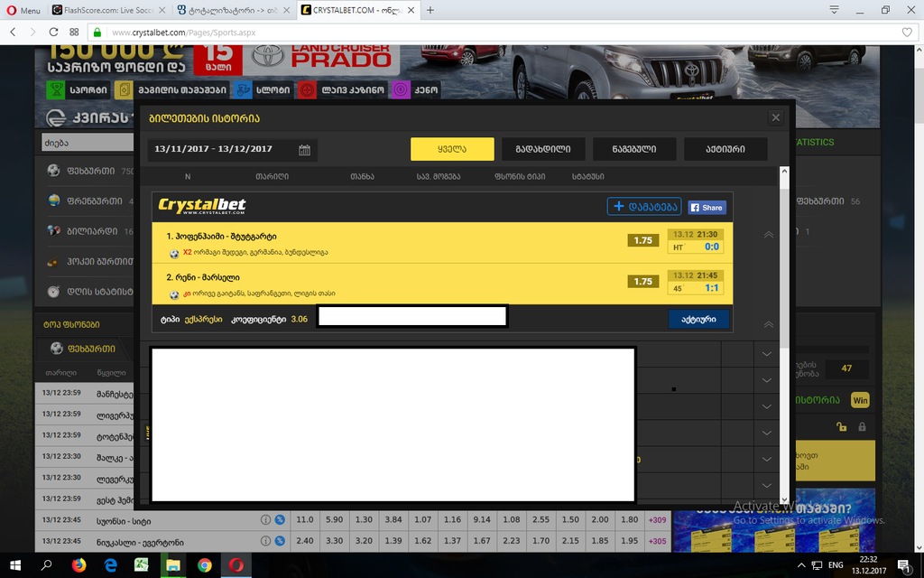
Task: Select the ყველა filter tab
Action: (x=452, y=149)
